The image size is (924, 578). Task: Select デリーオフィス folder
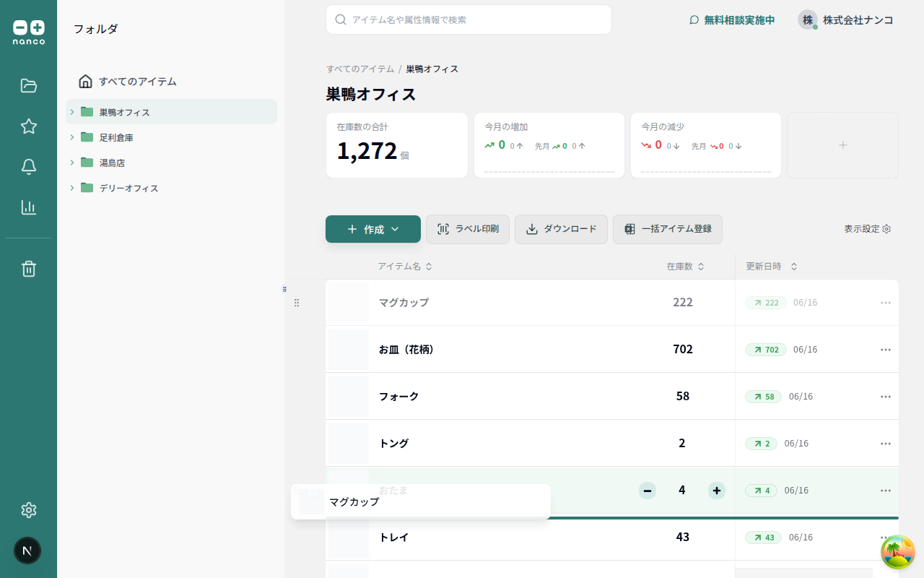click(x=128, y=189)
